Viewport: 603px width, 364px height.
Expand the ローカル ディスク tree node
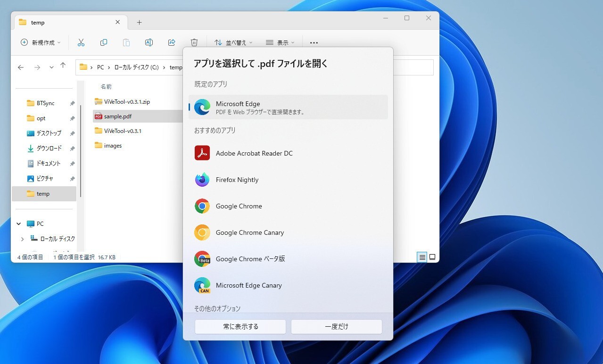(x=22, y=239)
